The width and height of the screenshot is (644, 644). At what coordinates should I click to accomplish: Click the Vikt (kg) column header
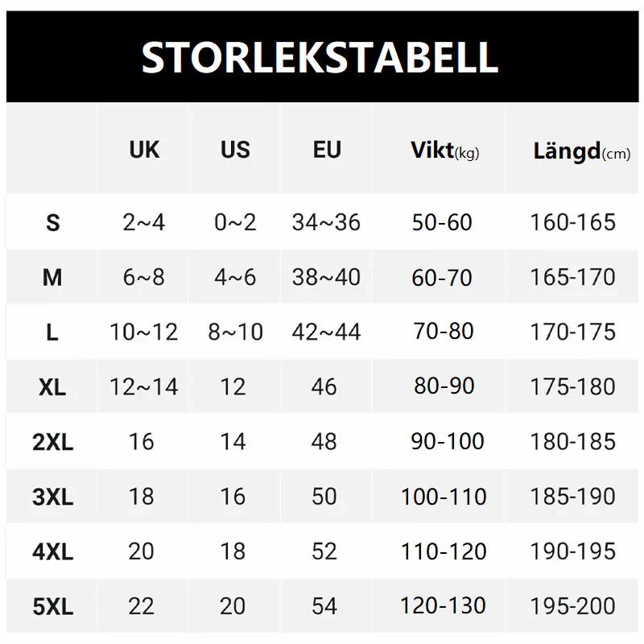click(444, 151)
